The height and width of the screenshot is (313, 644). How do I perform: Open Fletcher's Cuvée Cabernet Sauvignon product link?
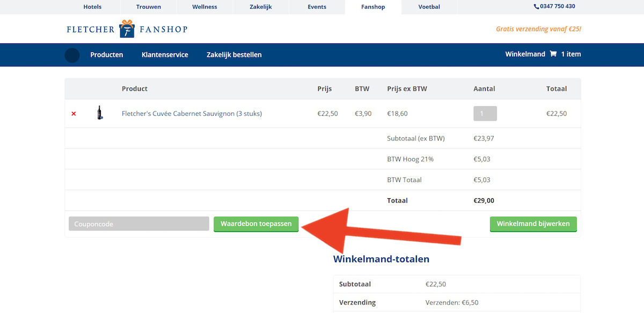coord(192,114)
